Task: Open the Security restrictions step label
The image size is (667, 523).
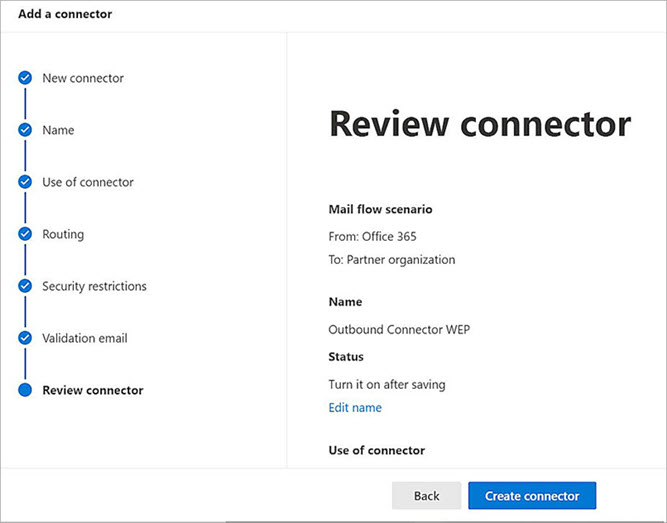Action: (x=94, y=286)
